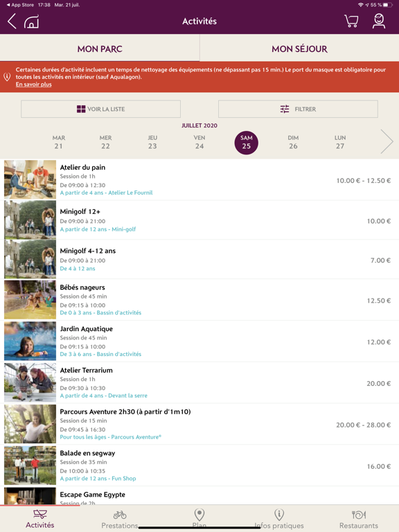Viewport: 399px width, 532px height.
Task: Open Atelier Terrarium thumbnail
Action: (30, 382)
